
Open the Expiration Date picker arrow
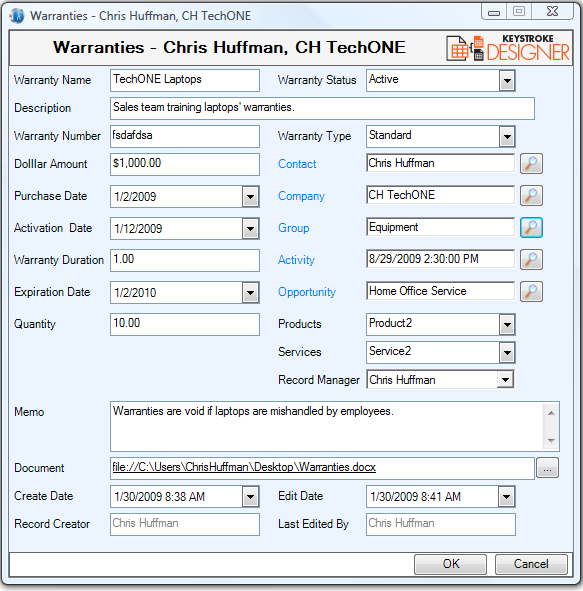251,292
